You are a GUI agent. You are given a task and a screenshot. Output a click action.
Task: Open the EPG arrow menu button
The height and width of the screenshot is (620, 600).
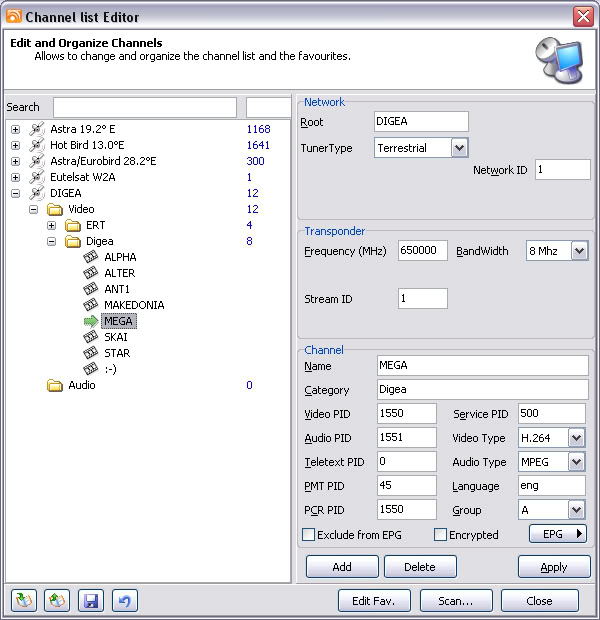click(x=557, y=534)
